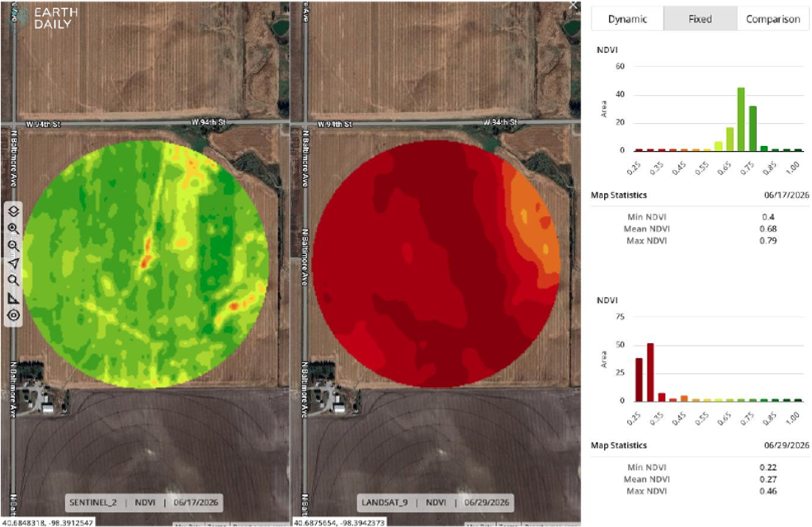Click the 06/29/2026 date beside Map Statistics
Image resolution: width=812 pixels, height=527 pixels.
point(786,445)
